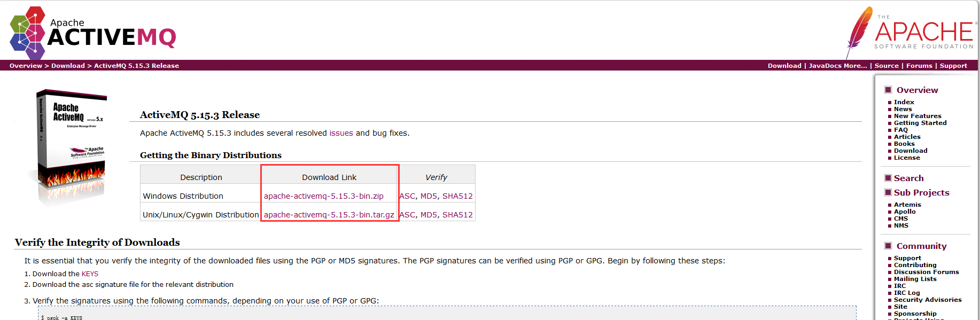Screen dimensions: 980x320
Task: Download apache-activemq-5.15.3-bin.tar.gz
Action: [329, 215]
